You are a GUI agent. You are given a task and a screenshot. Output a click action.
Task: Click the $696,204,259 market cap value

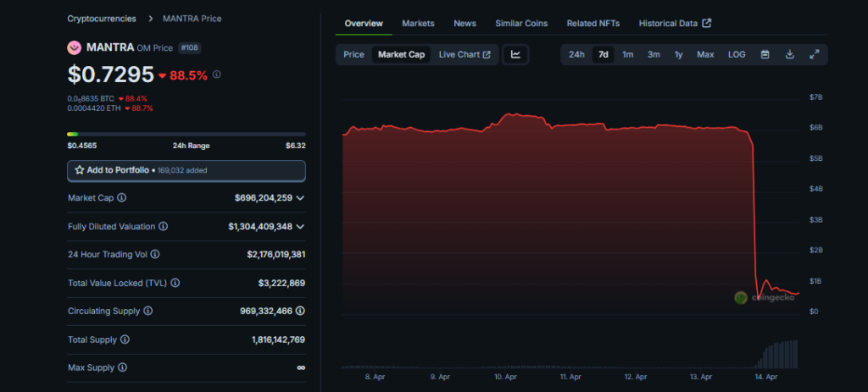pyautogui.click(x=264, y=197)
